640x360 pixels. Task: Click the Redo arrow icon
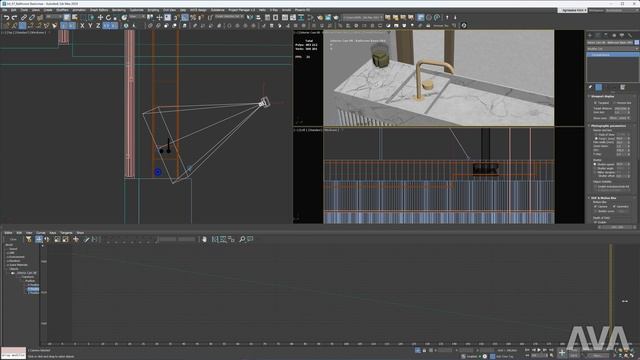pos(14,18)
